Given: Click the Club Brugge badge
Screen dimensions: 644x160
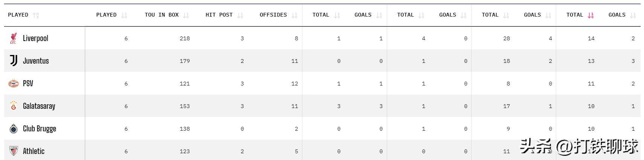Looking at the screenshot, I should coord(14,128).
